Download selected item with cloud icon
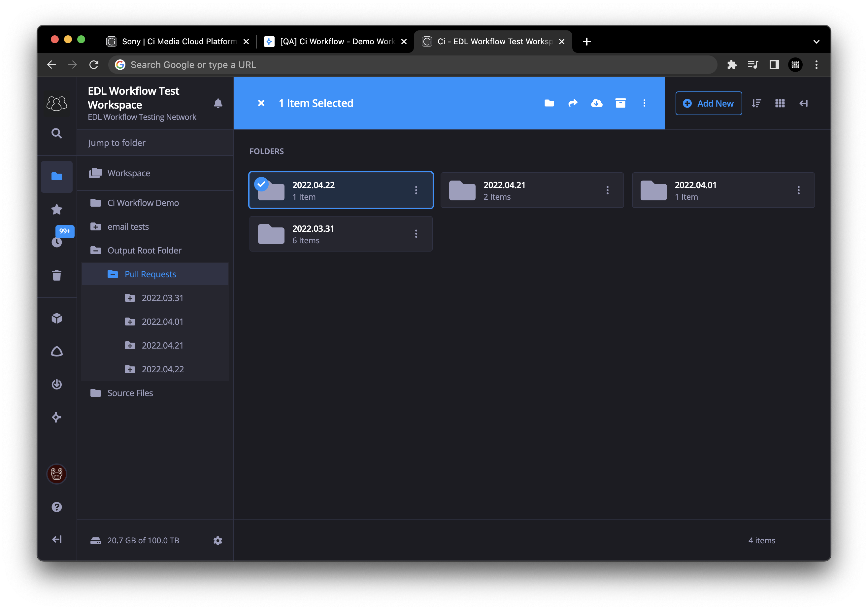 coord(597,103)
